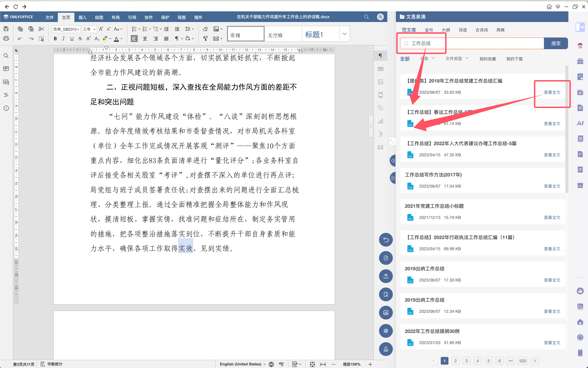This screenshot has width=588, height=368.
Task: Open the 文件类型 filter dropdown
Action: pos(457,58)
